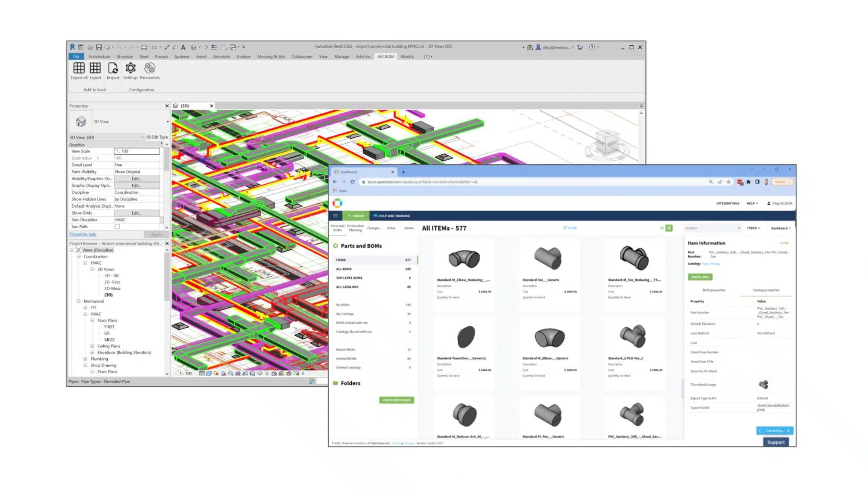The image size is (868, 491).
Task: Collapse the Views (Discipline) tree node
Action: coord(72,250)
